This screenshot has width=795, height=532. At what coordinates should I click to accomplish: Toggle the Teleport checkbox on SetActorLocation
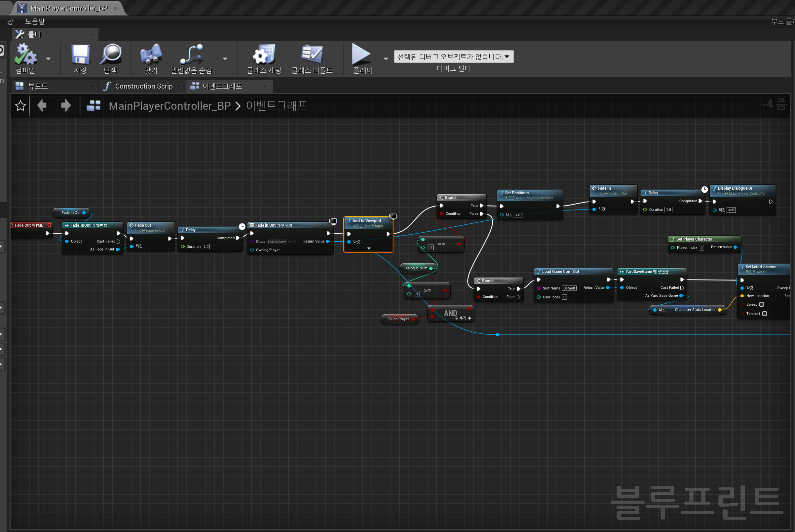[x=765, y=314]
